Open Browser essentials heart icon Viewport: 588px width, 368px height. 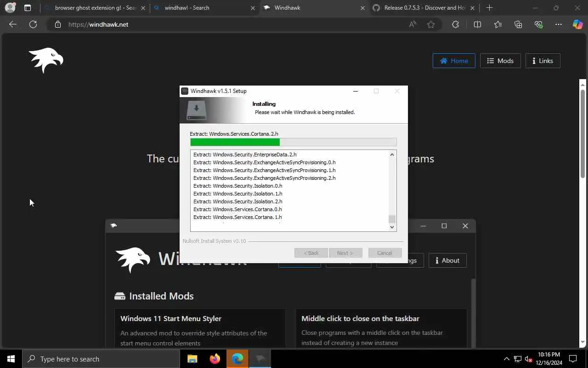(538, 24)
